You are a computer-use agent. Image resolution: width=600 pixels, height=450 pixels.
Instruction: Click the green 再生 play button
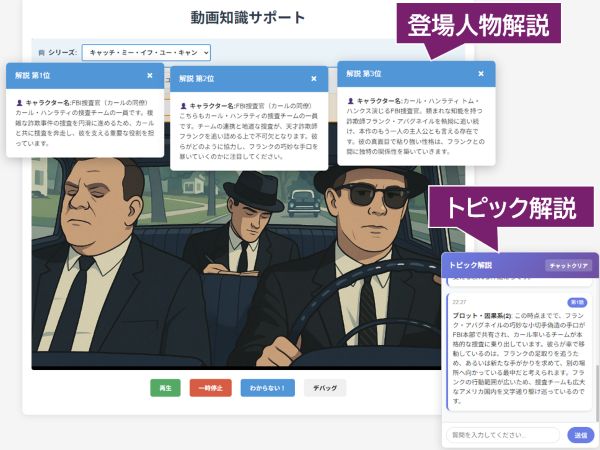pyautogui.click(x=165, y=388)
